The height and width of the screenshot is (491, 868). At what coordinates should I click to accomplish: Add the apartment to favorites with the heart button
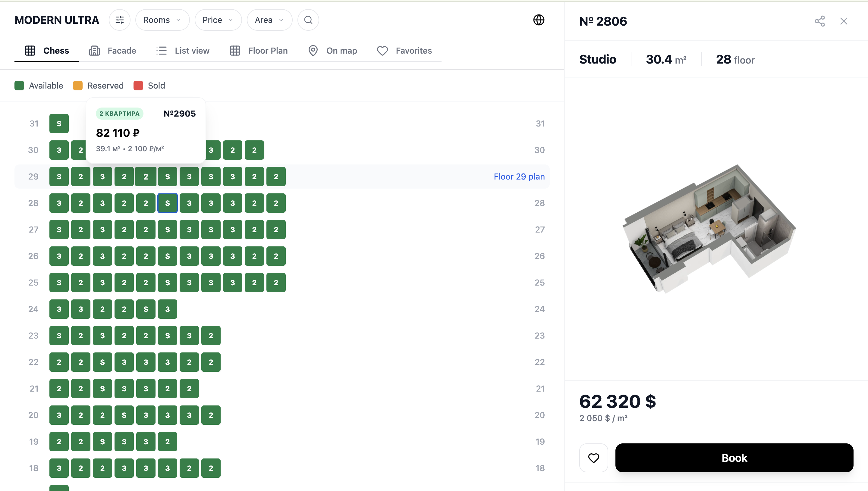(593, 458)
